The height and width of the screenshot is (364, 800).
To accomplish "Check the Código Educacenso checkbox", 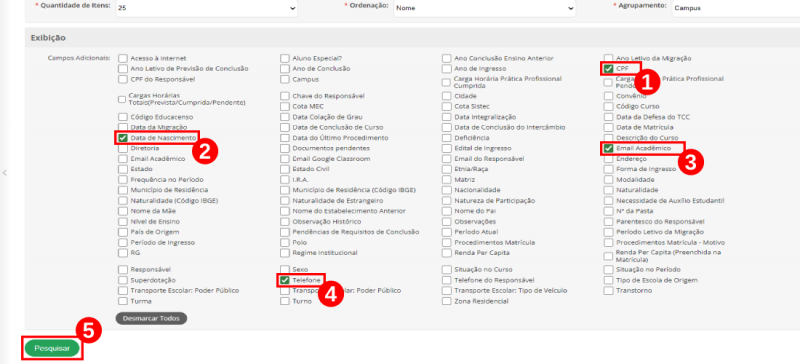I will 122,117.
